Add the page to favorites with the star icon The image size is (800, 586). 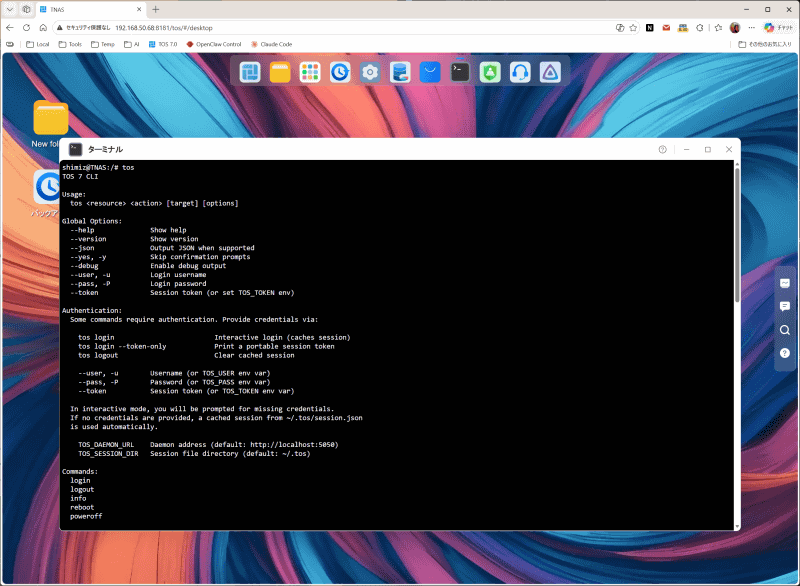click(633, 28)
